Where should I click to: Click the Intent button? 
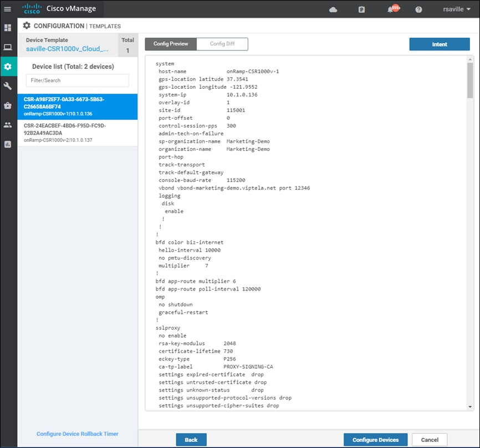click(x=440, y=44)
